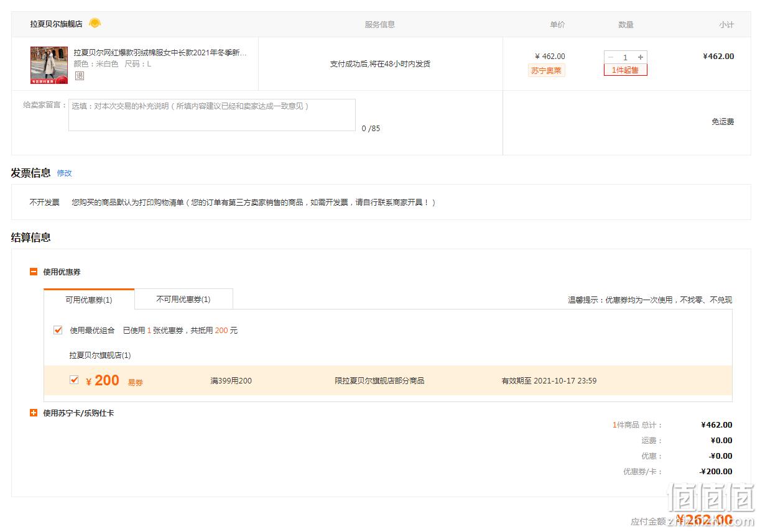Image resolution: width=760 pixels, height=532 pixels.
Task: Select the text 颜色：米白色 尺码：L
Action: [113, 64]
